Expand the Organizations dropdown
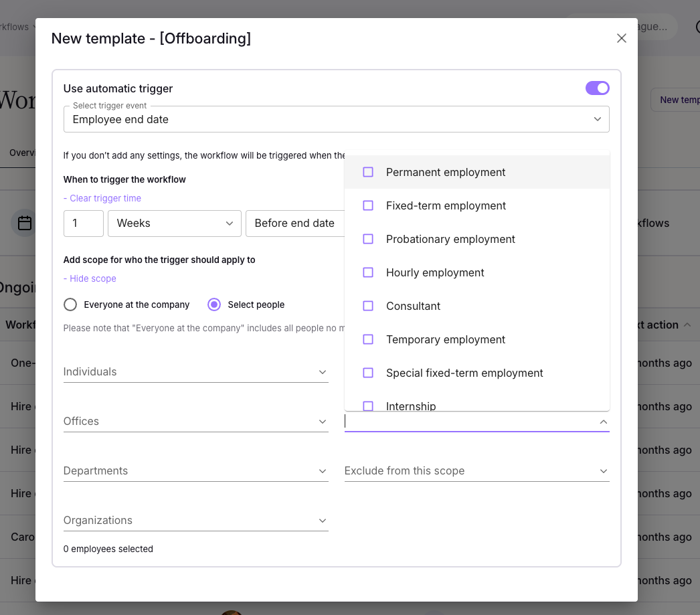 click(x=195, y=520)
